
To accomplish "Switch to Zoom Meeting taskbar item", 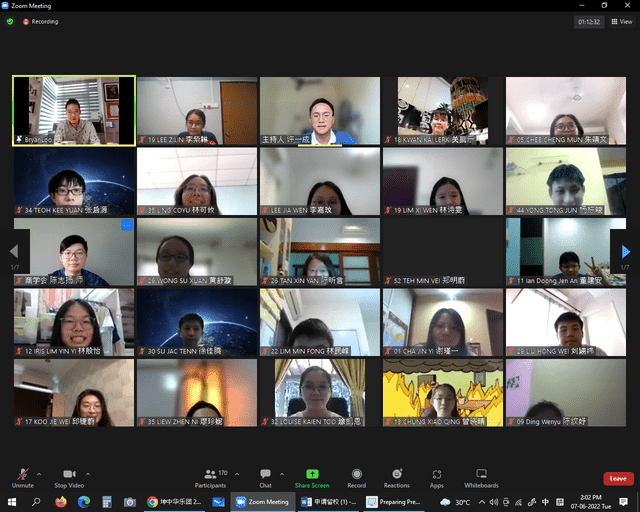I will click(263, 502).
